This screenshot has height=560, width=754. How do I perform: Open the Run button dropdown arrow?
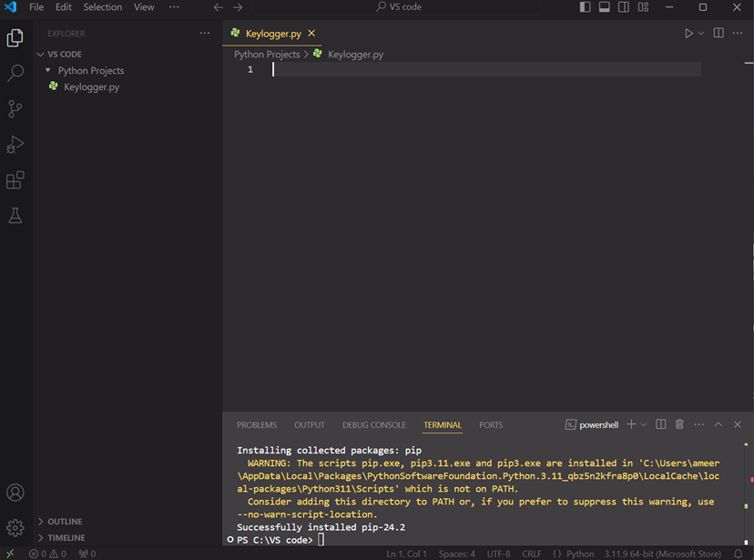(x=701, y=33)
